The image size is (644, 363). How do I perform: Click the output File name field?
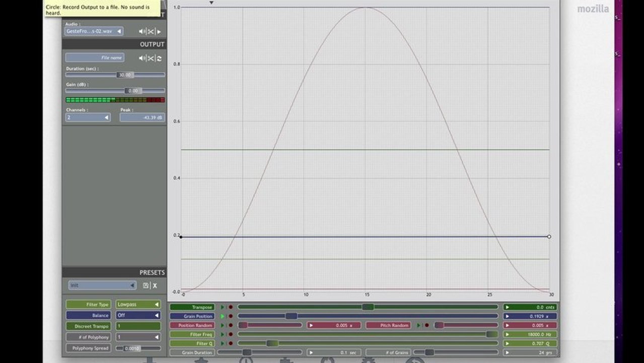tap(95, 58)
